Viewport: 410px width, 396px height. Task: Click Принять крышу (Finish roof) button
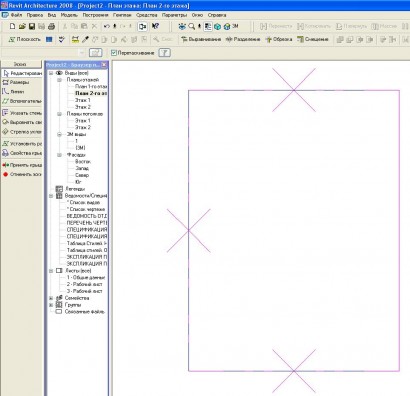pyautogui.click(x=22, y=165)
